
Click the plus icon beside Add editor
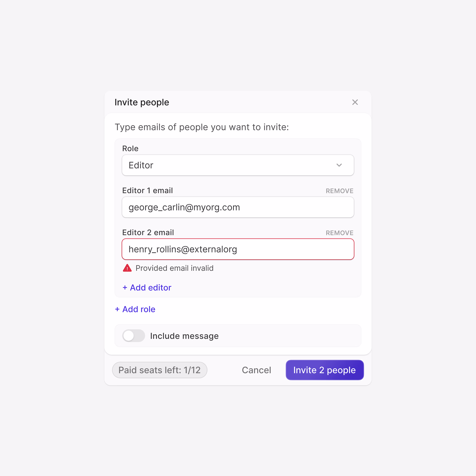pyautogui.click(x=125, y=288)
